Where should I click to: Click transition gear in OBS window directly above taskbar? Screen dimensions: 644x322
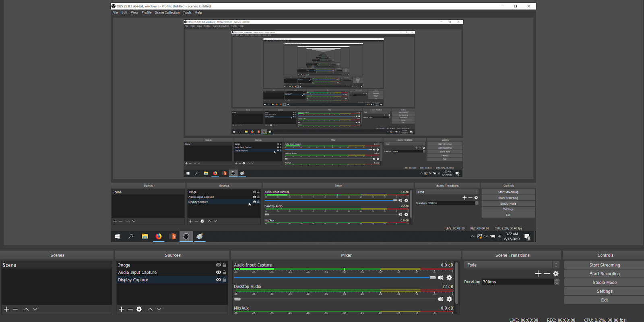point(476,198)
